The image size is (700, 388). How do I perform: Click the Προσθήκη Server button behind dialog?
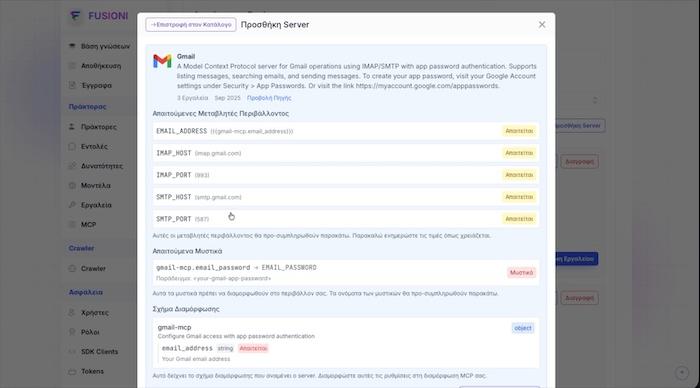(x=580, y=126)
